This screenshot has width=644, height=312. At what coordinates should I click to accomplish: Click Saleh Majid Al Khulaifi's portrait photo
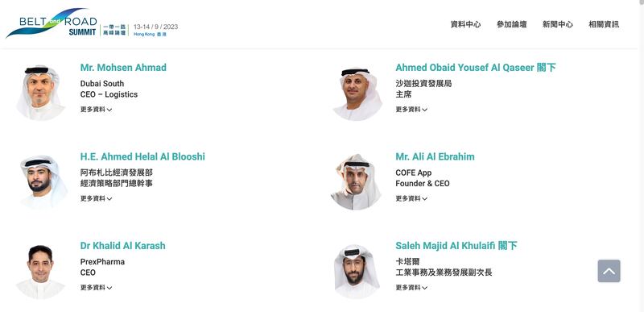click(x=356, y=272)
